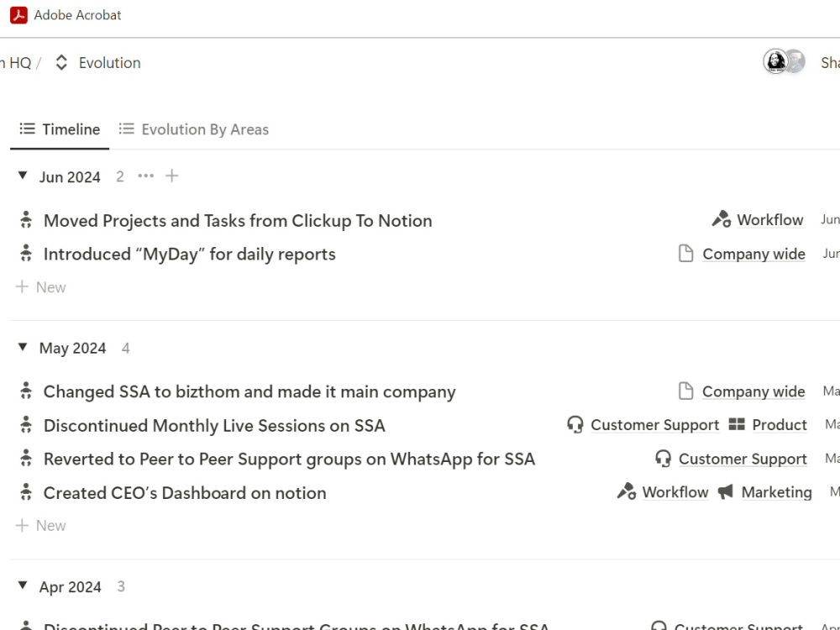Click the plus icon next to Jun 2024
The image size is (840, 630).
coord(172,176)
